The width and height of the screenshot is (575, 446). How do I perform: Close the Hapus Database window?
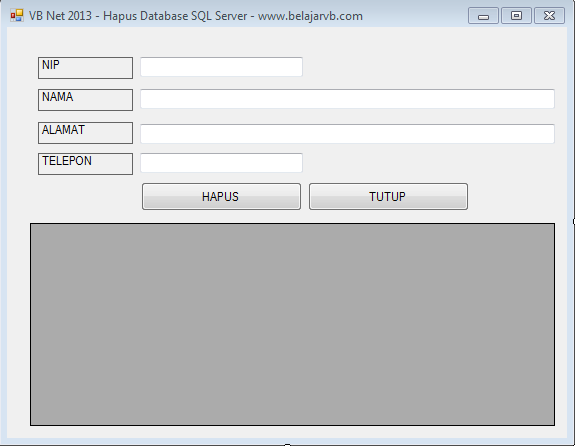coord(549,16)
